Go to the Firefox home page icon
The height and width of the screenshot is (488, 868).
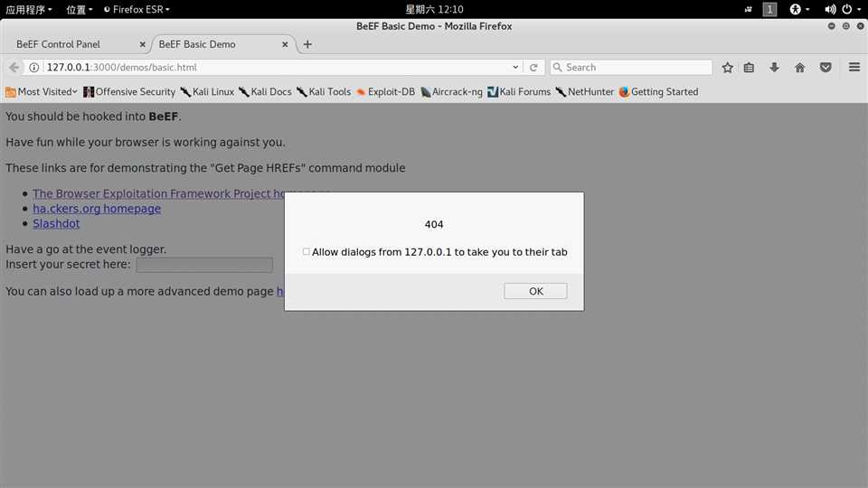click(x=800, y=68)
